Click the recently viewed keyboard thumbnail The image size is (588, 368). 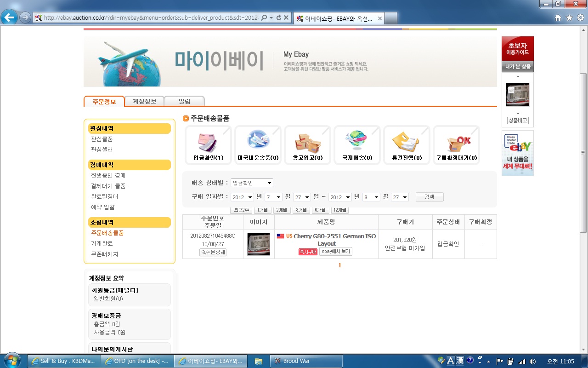tap(518, 95)
